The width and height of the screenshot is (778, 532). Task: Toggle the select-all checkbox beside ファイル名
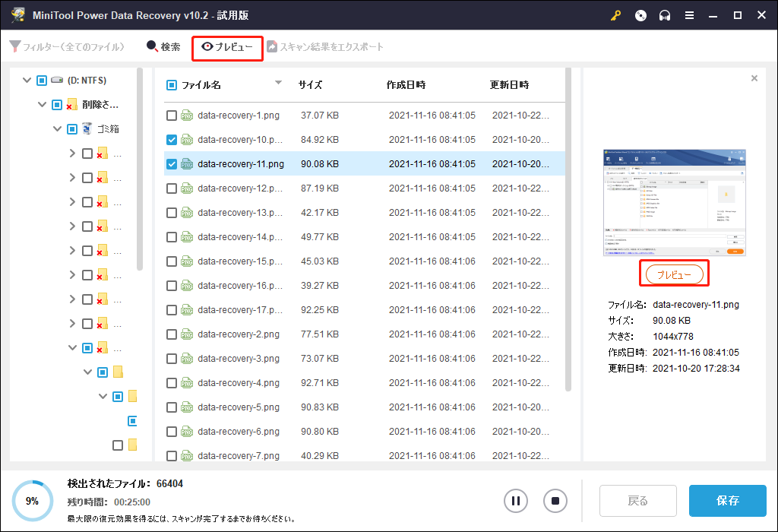click(172, 85)
